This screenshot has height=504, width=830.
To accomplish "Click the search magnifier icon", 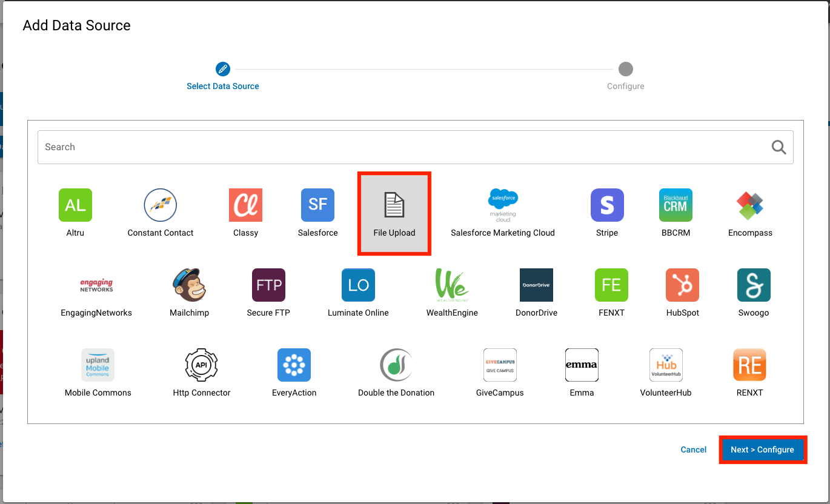I will coord(779,147).
